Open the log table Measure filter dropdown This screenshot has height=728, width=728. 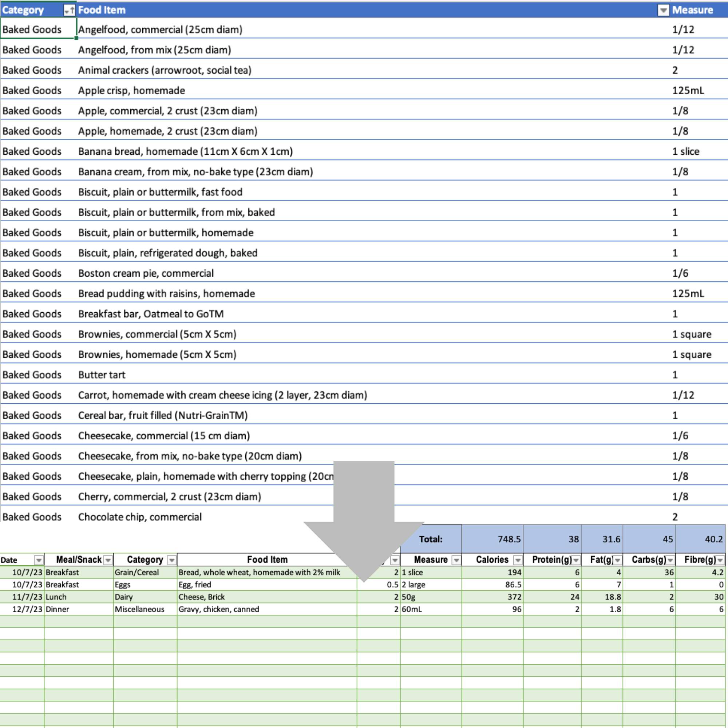point(456,560)
